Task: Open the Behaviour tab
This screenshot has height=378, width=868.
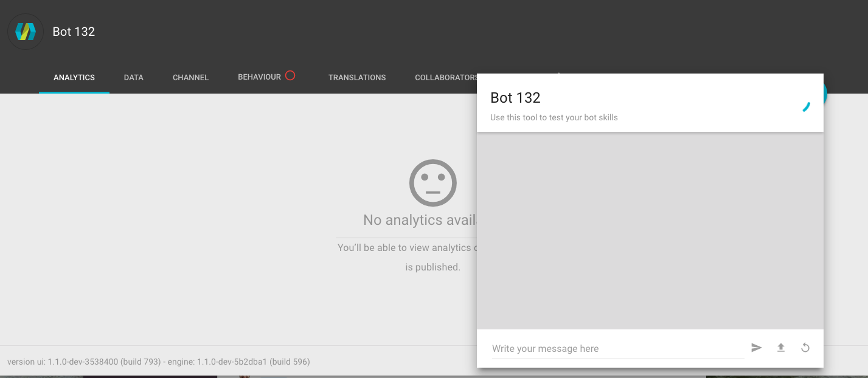Action: click(260, 77)
